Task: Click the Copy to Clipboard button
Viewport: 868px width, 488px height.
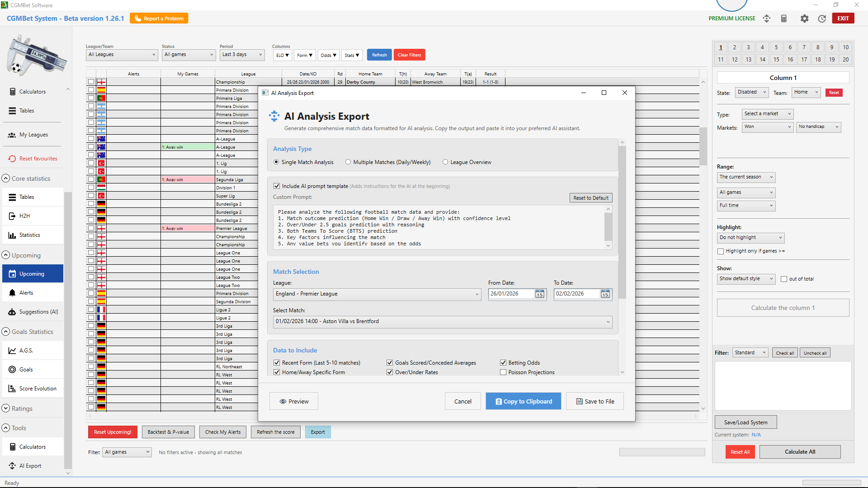Action: coord(523,401)
